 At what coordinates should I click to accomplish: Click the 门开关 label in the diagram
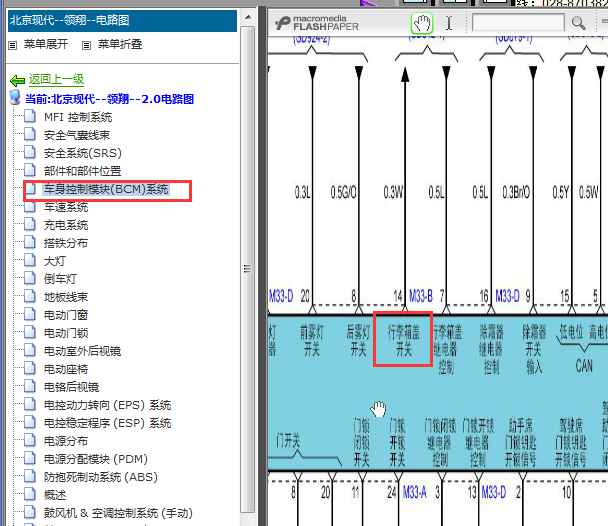pyautogui.click(x=288, y=441)
